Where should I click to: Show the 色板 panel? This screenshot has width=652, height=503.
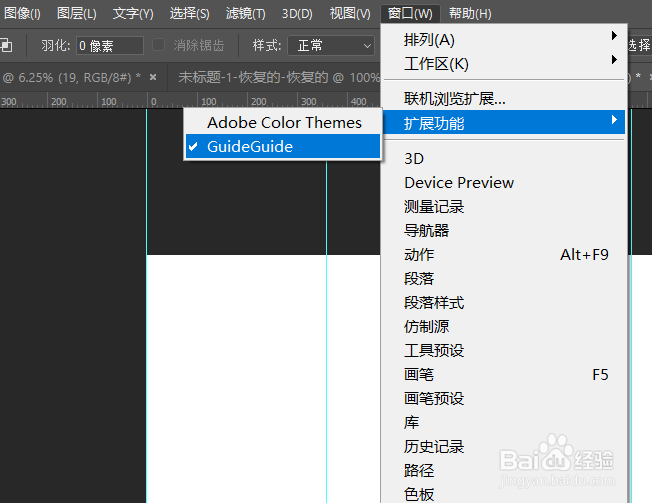tap(504, 494)
